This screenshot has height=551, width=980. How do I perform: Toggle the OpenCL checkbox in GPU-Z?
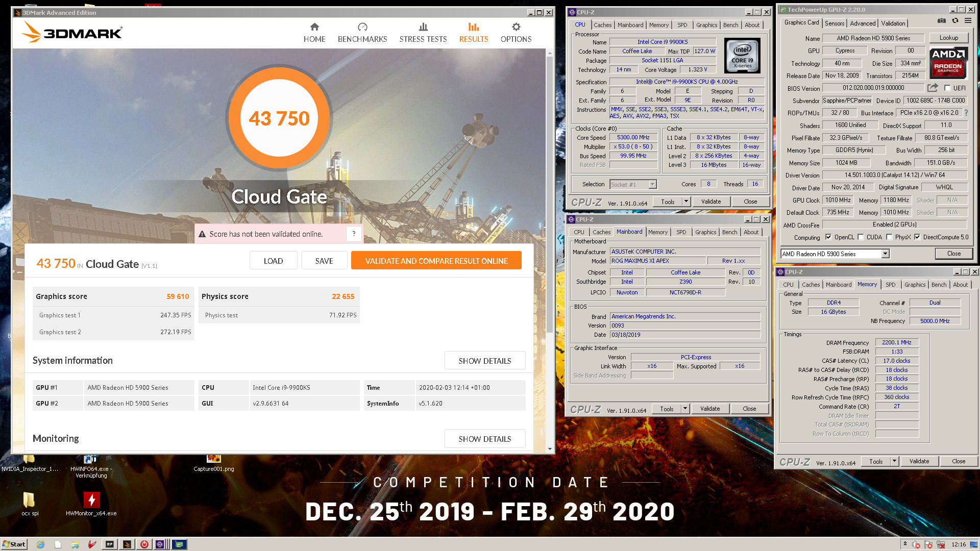click(x=828, y=237)
